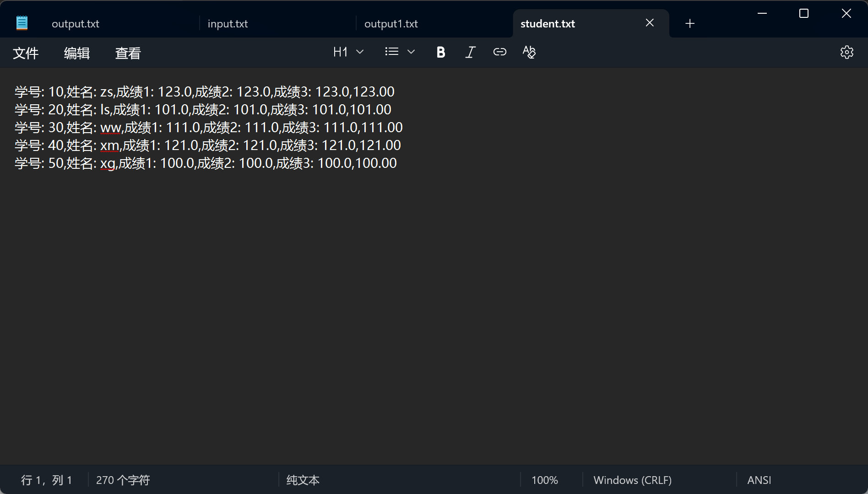868x494 pixels.
Task: Click the 纯文本 status bar entry
Action: (303, 480)
